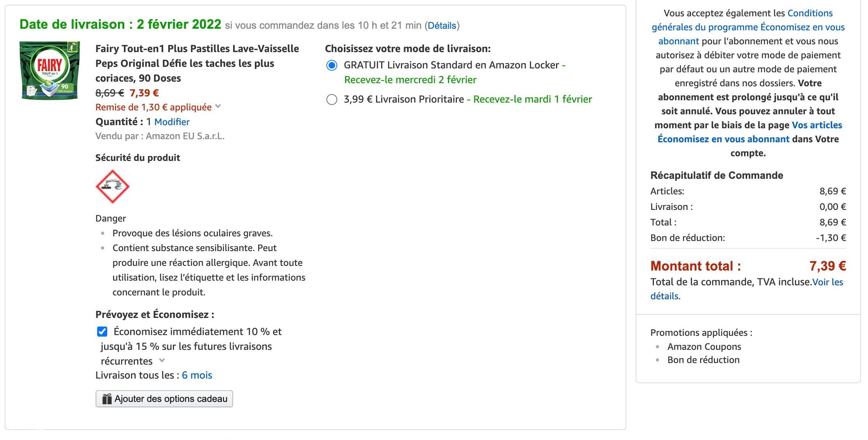Click the Recevez-le mardi 1 février text
This screenshot has width=868, height=440.
coord(532,100)
